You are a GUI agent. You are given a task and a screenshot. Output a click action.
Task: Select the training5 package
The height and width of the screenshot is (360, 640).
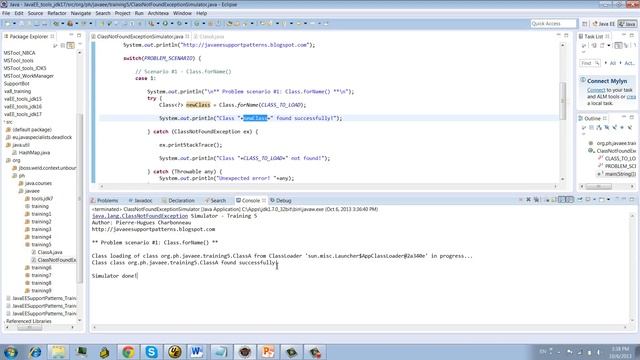point(38,244)
